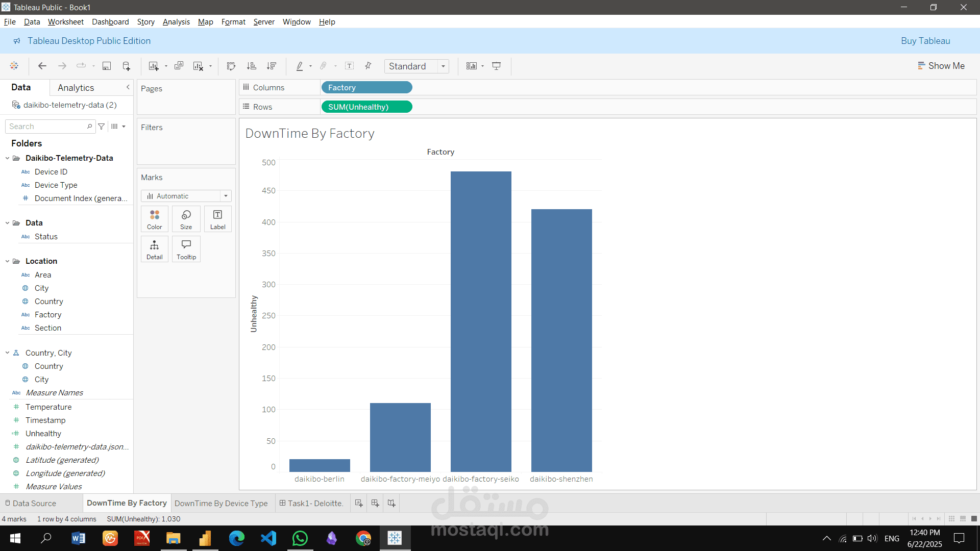
Task: Collapse the Country, City hierarchy
Action: pos(7,353)
